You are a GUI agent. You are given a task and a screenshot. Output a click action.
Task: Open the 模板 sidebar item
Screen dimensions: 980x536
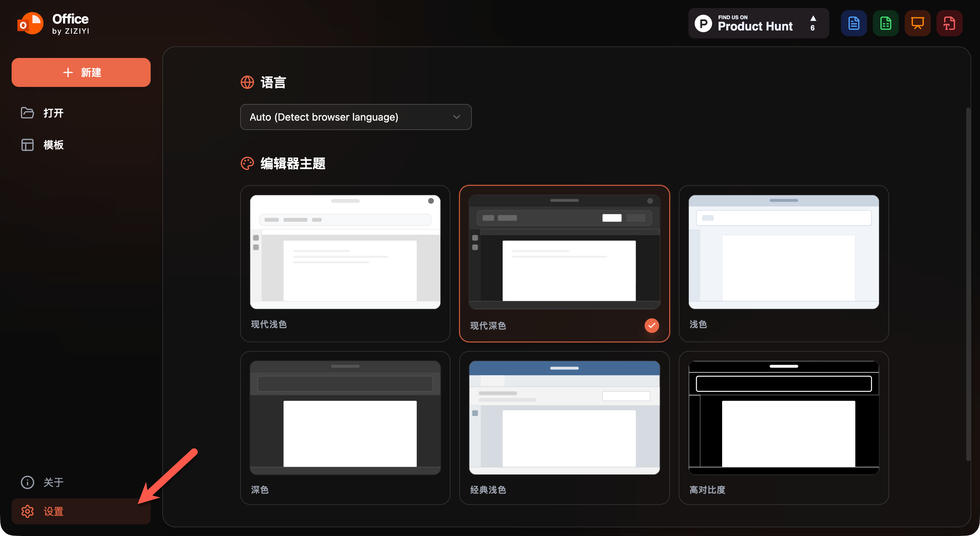(x=53, y=145)
